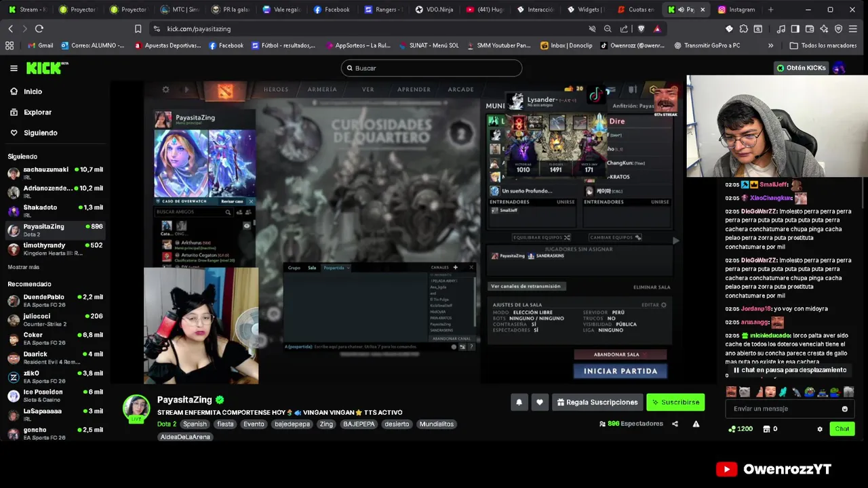Open the recommended channel Ice Poseidon
Image resolution: width=868 pixels, height=488 pixels.
coord(56,394)
